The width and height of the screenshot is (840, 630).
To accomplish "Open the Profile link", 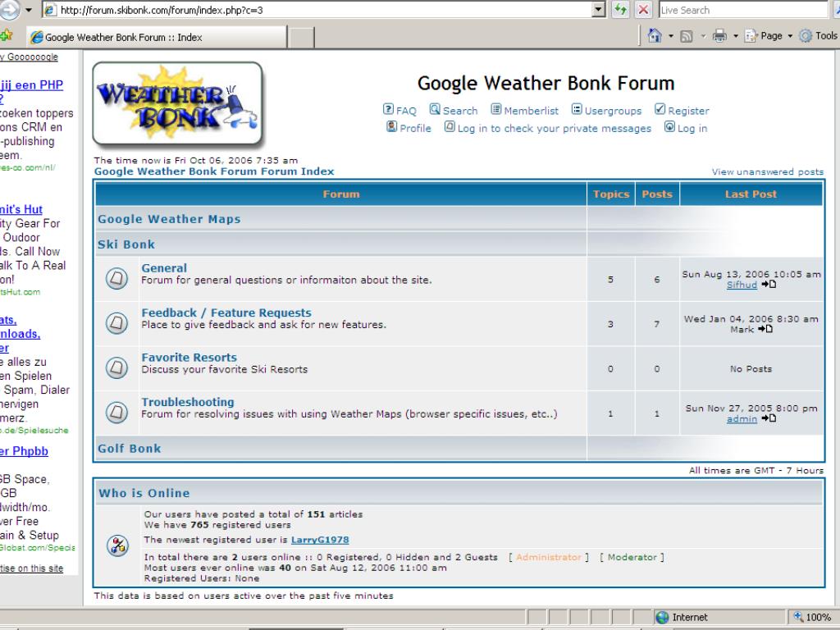I will [415, 129].
